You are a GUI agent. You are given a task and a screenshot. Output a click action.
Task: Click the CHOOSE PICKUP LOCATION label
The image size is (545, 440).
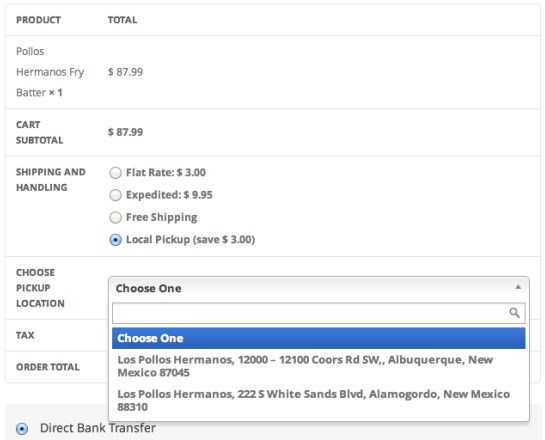(40, 288)
